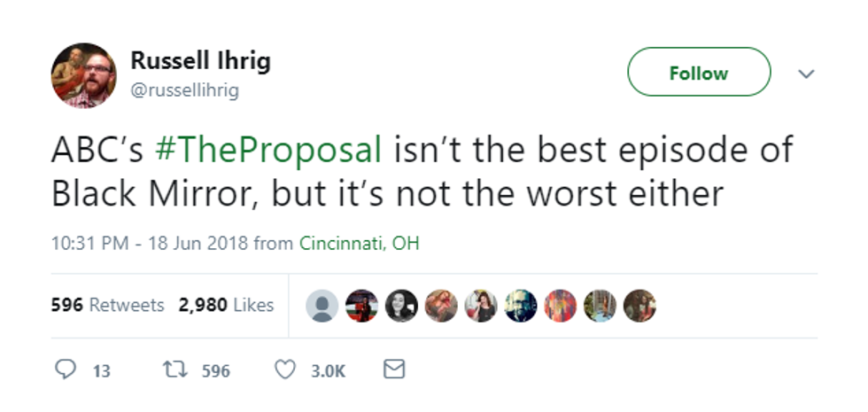
Task: Click the default gray avatar liker
Action: pyautogui.click(x=322, y=306)
